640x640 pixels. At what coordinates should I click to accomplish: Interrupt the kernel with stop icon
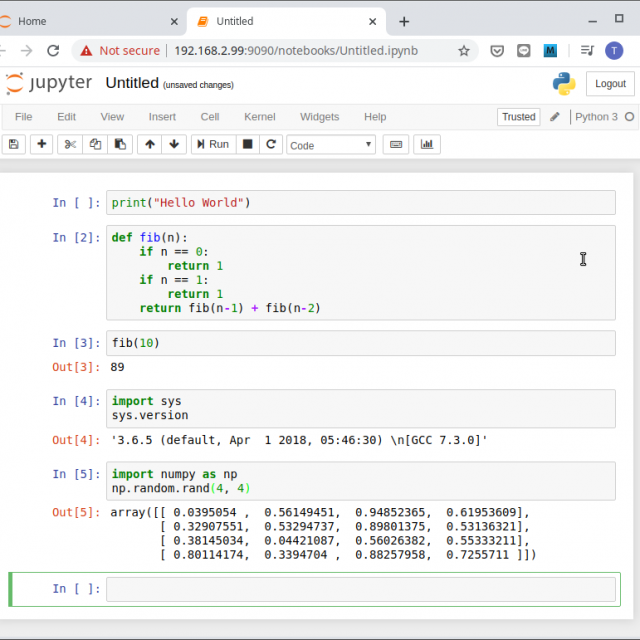pos(247,144)
